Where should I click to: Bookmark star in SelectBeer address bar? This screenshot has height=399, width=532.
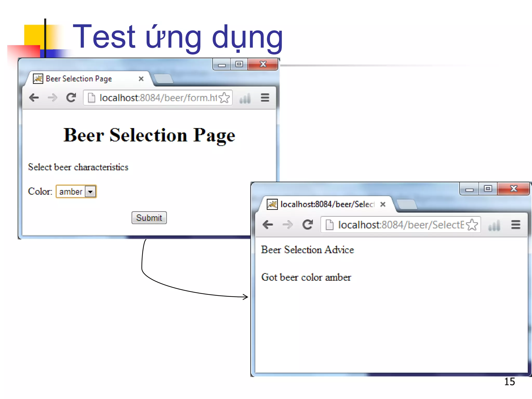[472, 225]
